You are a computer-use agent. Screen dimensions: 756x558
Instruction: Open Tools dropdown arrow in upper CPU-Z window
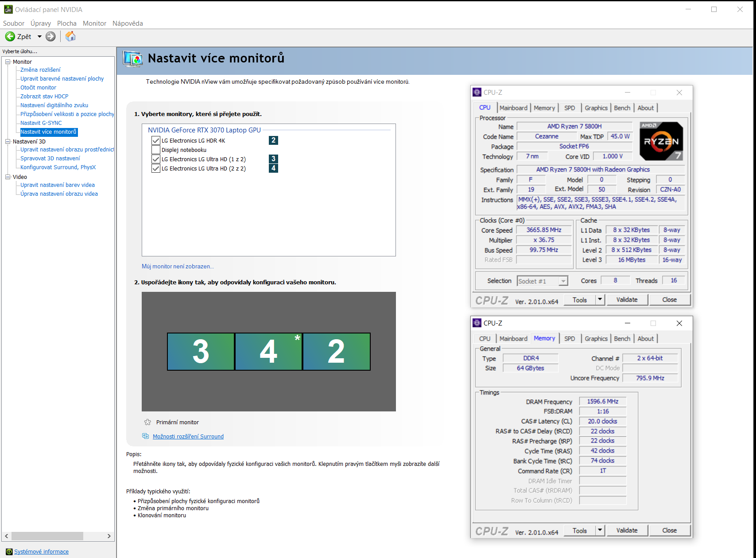600,300
